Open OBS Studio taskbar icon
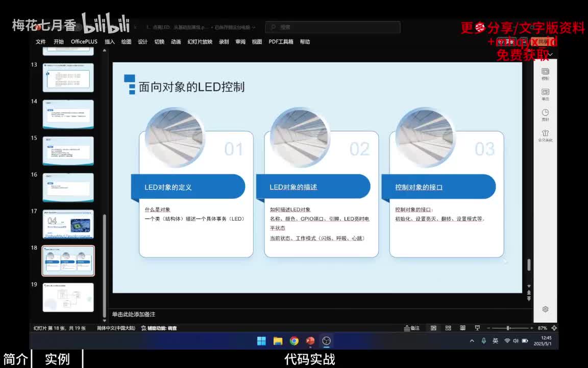The width and height of the screenshot is (588, 368). (327, 340)
